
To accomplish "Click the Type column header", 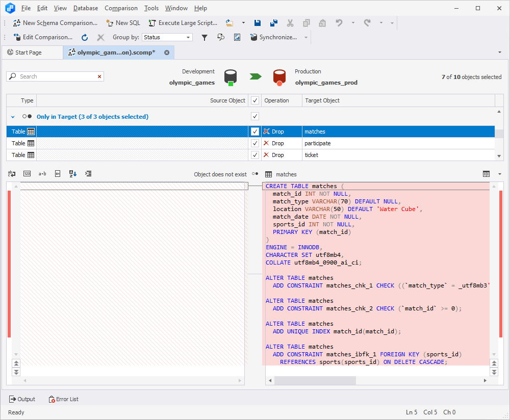I will pyautogui.click(x=21, y=100).
